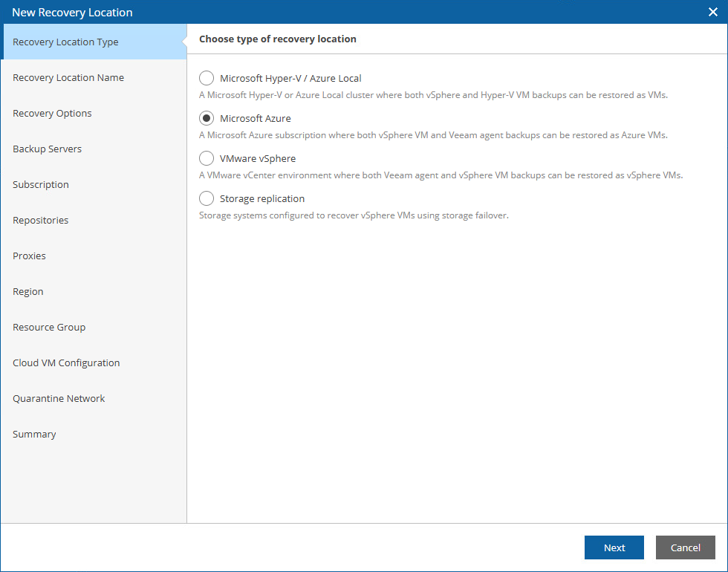Select the Repositories wizard step
728x572 pixels.
(x=40, y=221)
